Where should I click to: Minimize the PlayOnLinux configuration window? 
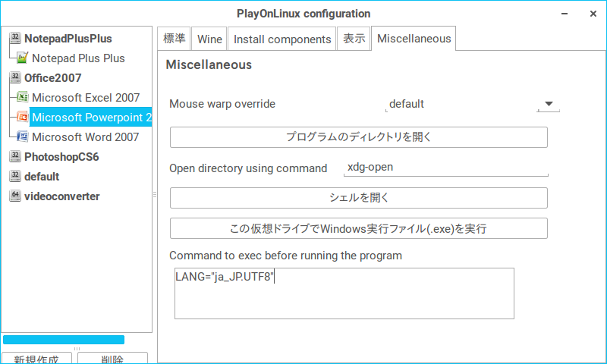pyautogui.click(x=565, y=14)
